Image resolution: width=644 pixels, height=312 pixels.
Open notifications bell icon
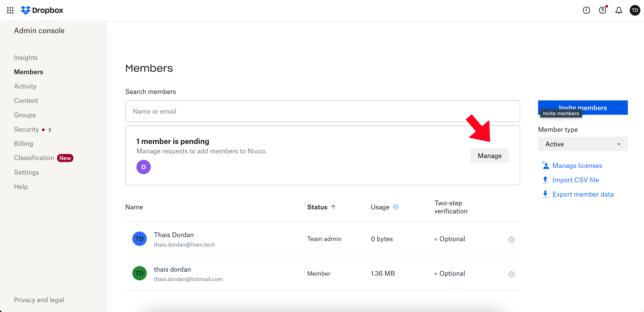pos(618,10)
